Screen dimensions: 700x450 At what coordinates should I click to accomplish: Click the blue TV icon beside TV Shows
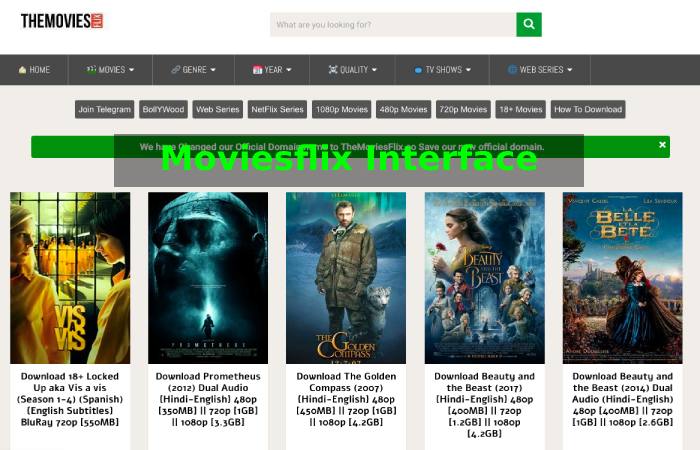click(x=418, y=70)
